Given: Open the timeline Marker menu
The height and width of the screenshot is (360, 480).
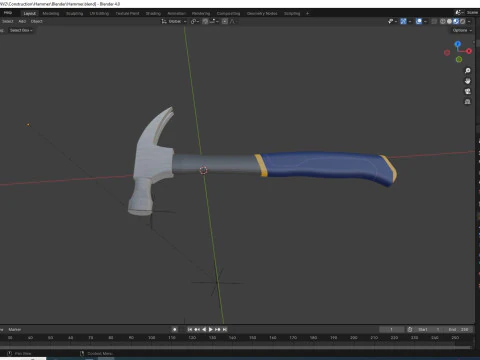Looking at the screenshot, I should [x=15, y=329].
